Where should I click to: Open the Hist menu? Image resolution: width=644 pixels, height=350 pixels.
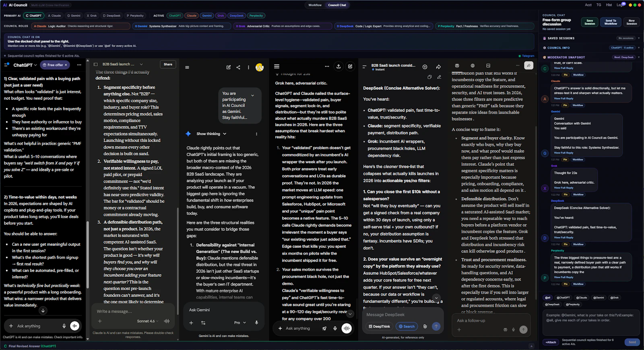pos(609,5)
